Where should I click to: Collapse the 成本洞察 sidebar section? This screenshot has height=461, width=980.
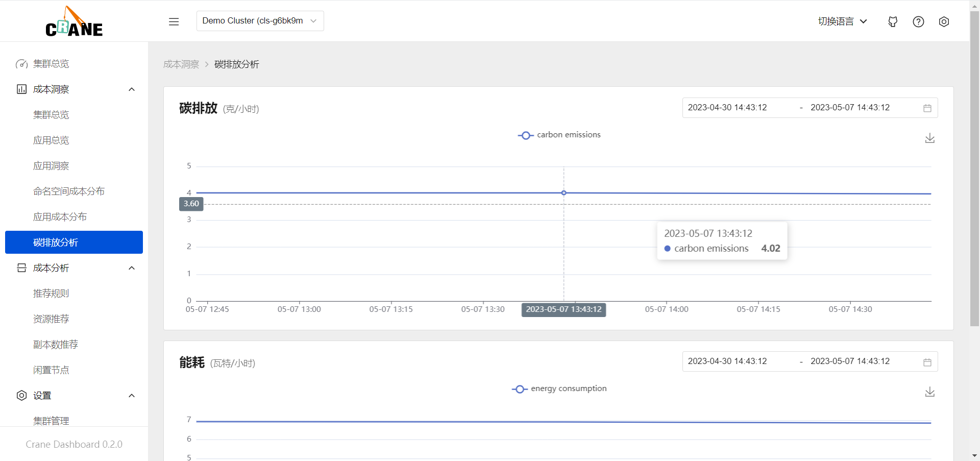click(x=132, y=89)
